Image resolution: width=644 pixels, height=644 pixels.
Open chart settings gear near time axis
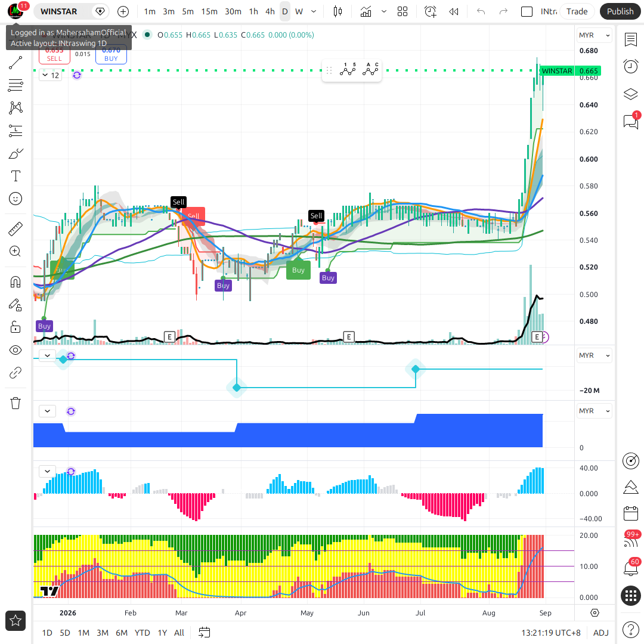coord(595,613)
